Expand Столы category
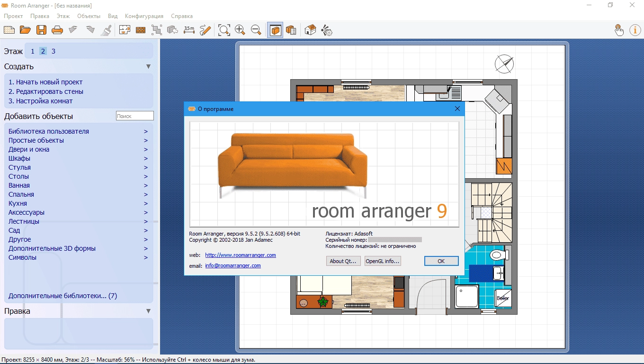The width and height of the screenshot is (644, 364). coord(78,176)
